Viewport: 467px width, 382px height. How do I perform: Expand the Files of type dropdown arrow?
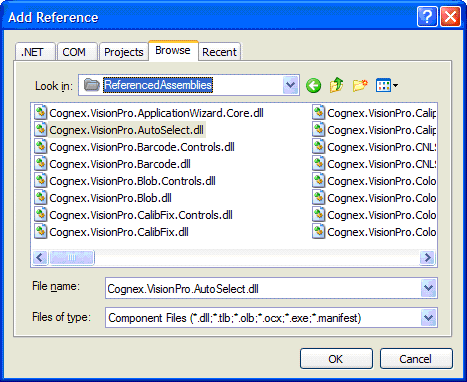coord(428,318)
